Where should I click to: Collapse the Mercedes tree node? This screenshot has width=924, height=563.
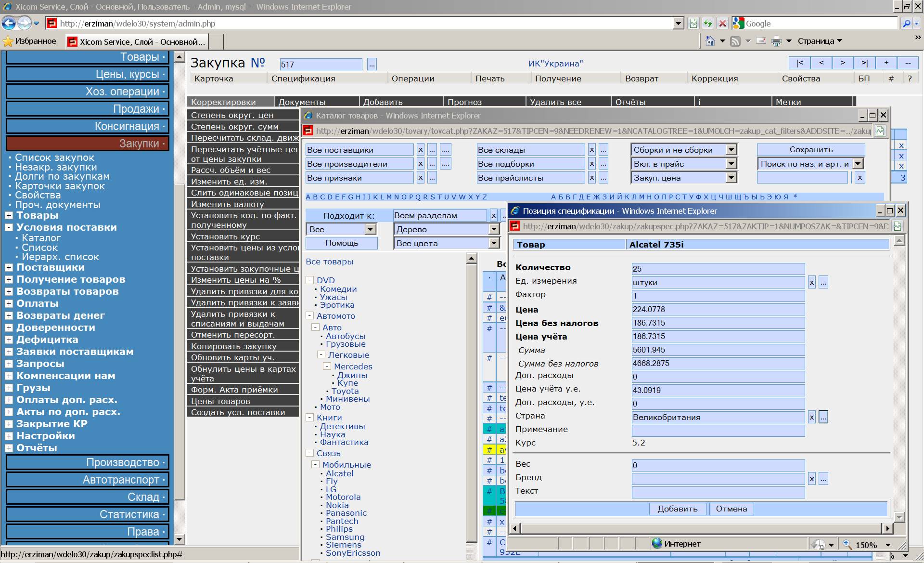pos(327,367)
